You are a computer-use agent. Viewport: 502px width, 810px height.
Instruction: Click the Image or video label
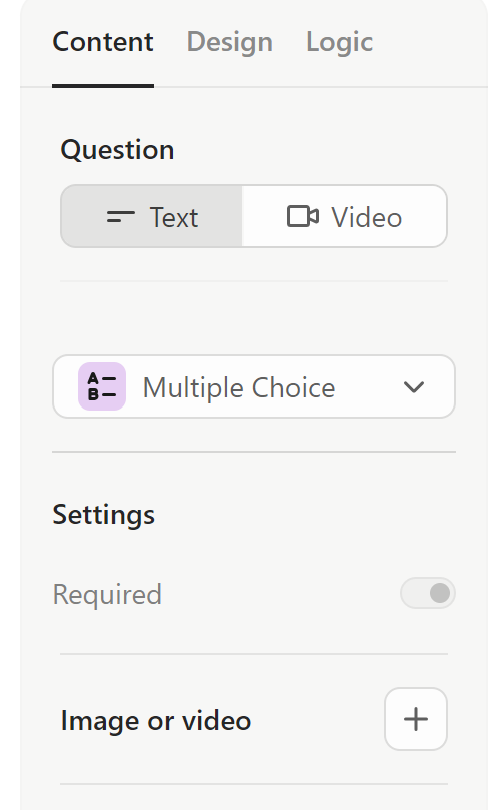[155, 720]
